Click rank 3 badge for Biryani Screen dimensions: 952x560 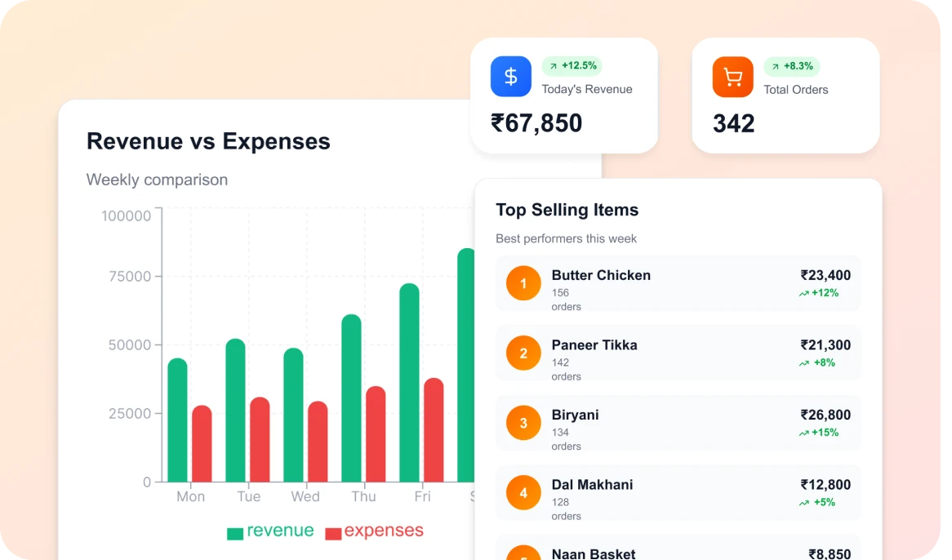[x=523, y=423]
